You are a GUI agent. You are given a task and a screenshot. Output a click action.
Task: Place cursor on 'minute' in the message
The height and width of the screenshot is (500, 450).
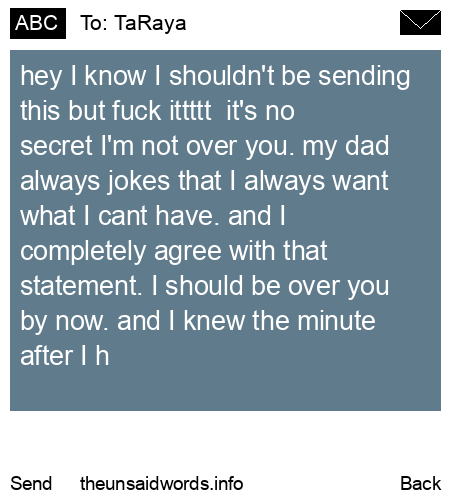[x=336, y=321]
